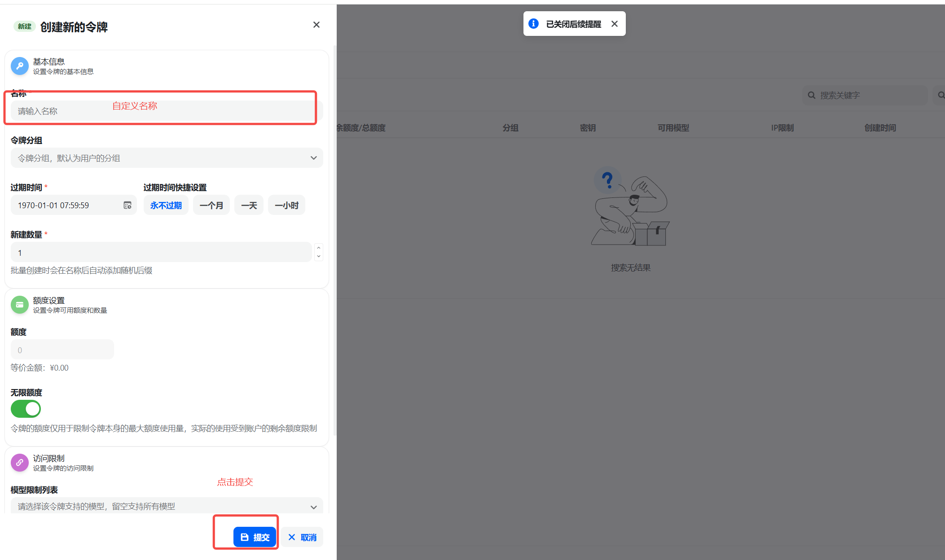This screenshot has height=560, width=945.
Task: Click the 取消 button
Action: (x=302, y=537)
